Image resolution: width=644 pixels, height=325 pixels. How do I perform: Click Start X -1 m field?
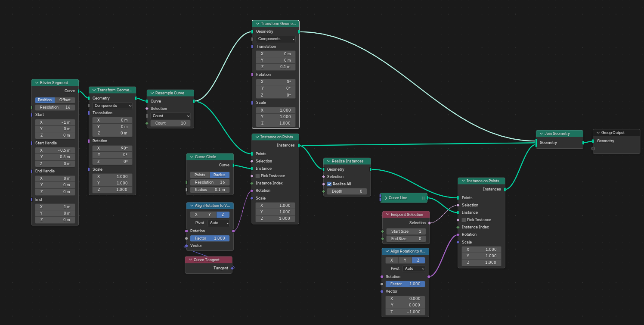(55, 122)
